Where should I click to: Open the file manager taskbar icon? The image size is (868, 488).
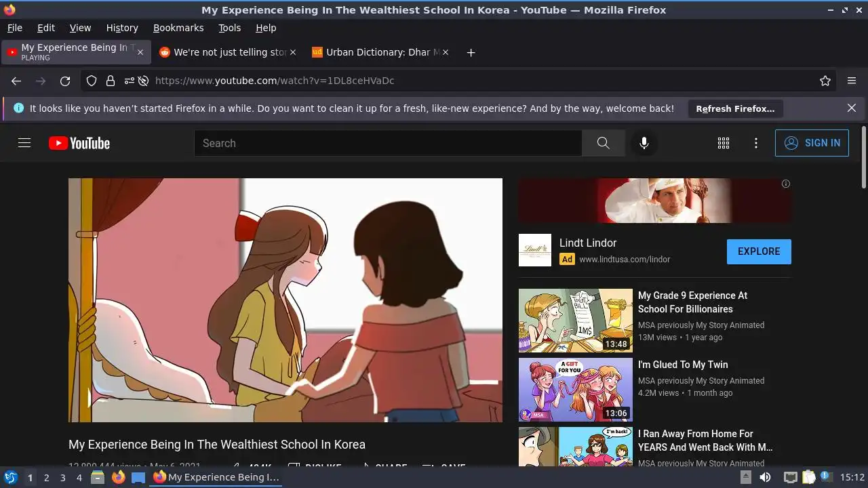pos(98,477)
